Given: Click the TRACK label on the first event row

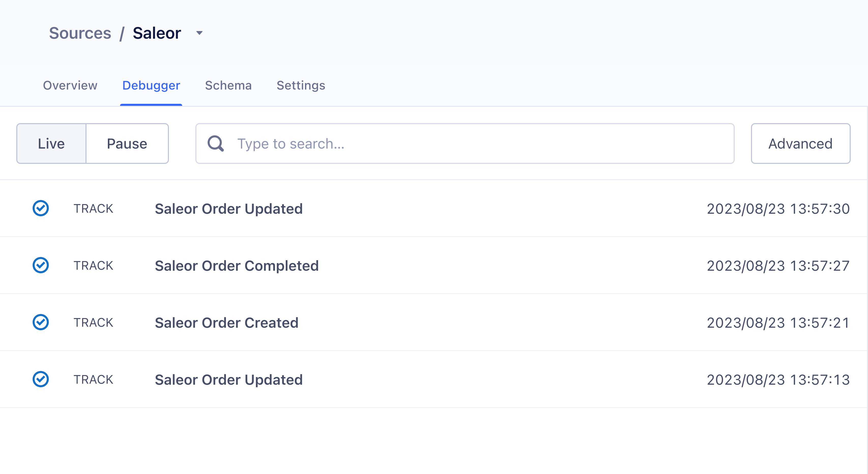Looking at the screenshot, I should tap(93, 208).
